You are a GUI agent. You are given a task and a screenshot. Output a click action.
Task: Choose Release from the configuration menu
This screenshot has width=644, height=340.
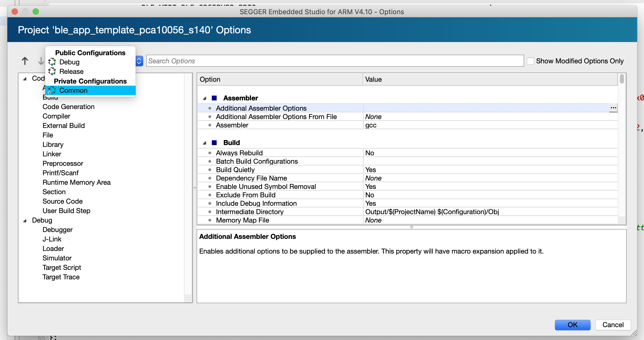(x=71, y=71)
